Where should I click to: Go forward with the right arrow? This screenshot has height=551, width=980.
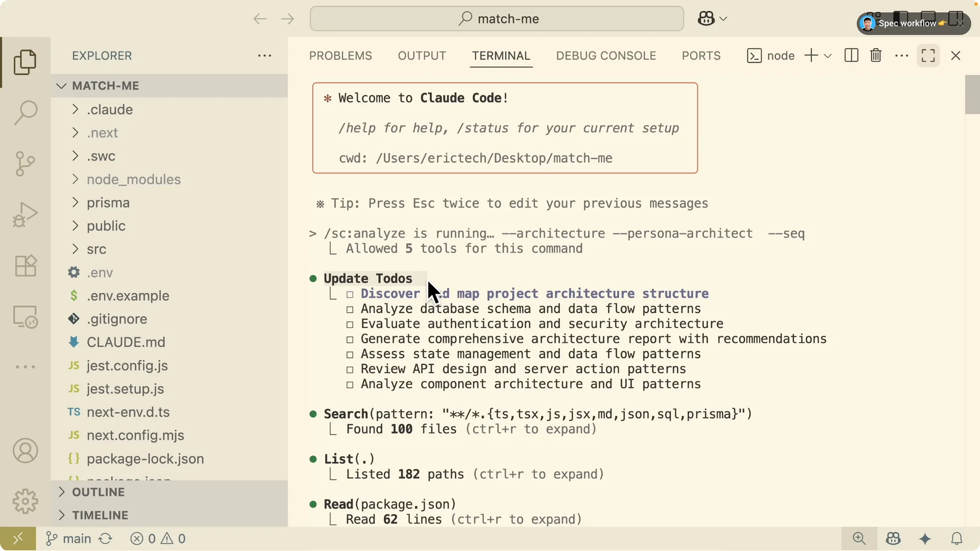pyautogui.click(x=287, y=19)
